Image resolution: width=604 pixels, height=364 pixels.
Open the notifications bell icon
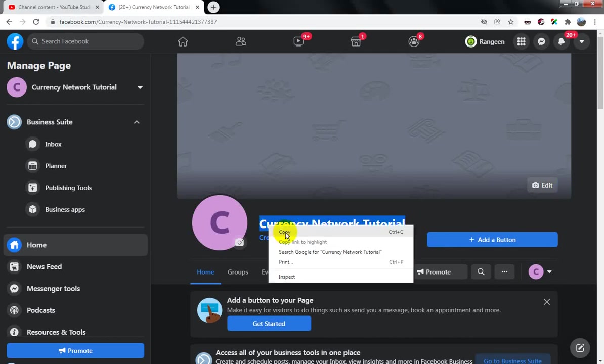tap(561, 41)
